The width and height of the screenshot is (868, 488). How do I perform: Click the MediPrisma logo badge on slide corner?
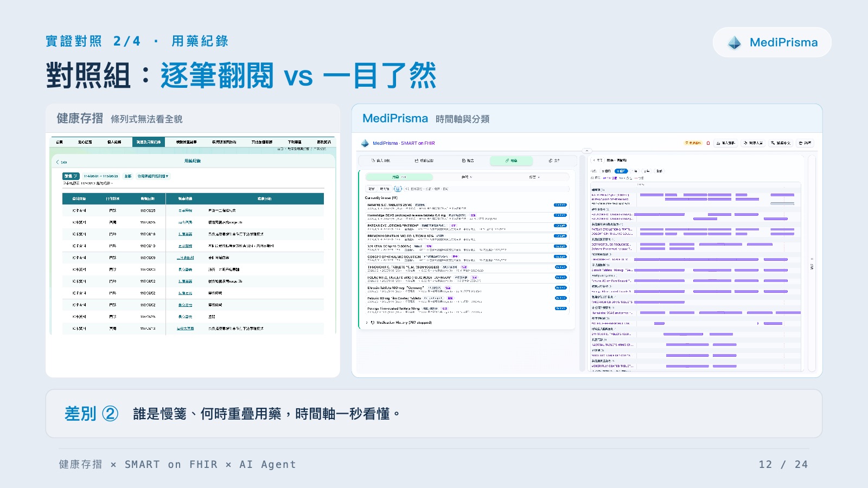tap(772, 42)
